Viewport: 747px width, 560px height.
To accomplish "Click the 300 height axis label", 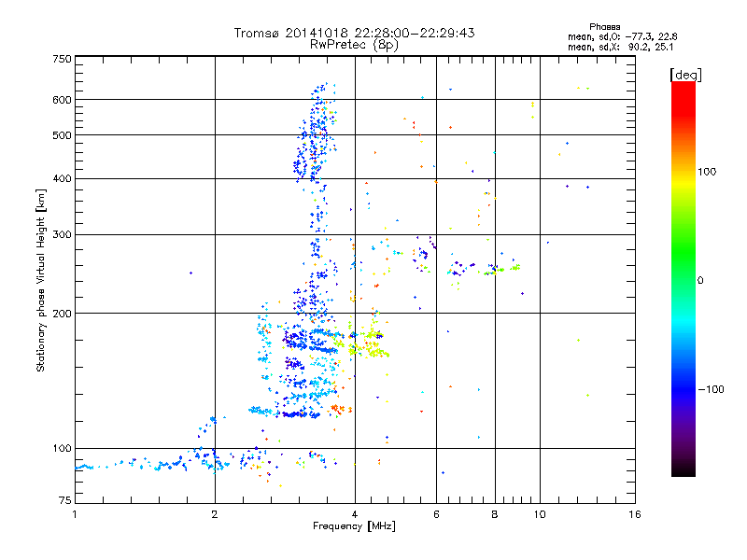I will point(62,235).
